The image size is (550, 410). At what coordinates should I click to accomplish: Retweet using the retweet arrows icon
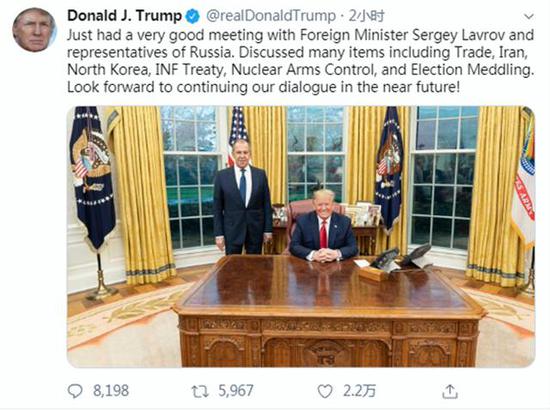point(200,391)
